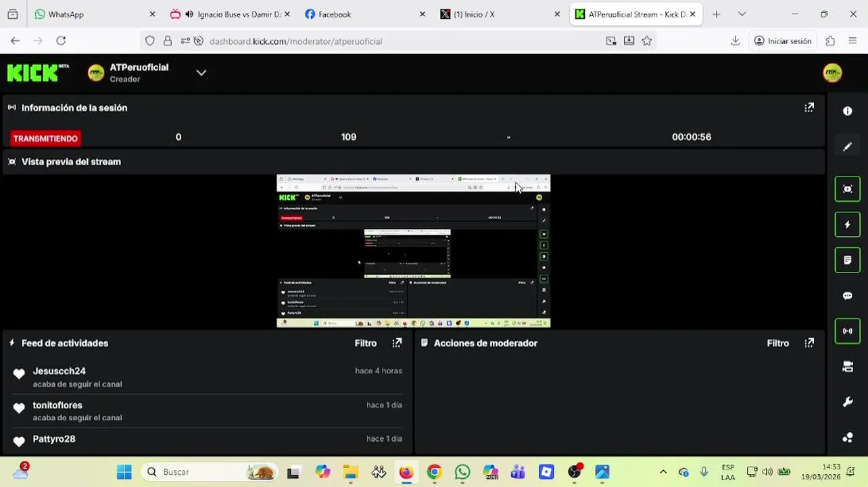Open the taskbar clock showing 14:53
Image resolution: width=868 pixels, height=487 pixels.
(x=821, y=472)
